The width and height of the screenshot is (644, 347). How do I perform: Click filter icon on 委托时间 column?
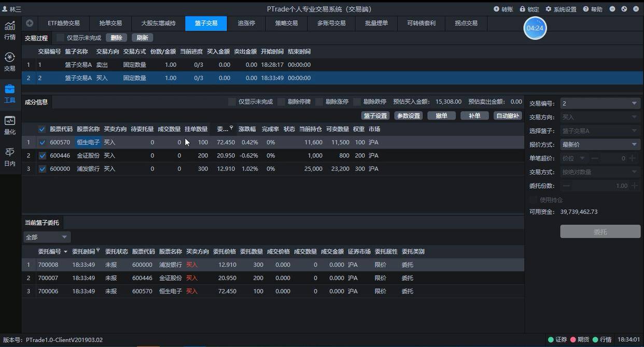click(x=98, y=251)
